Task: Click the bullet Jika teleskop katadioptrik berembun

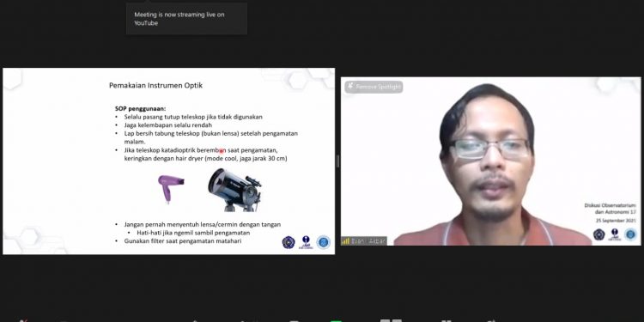Action: pyautogui.click(x=205, y=154)
